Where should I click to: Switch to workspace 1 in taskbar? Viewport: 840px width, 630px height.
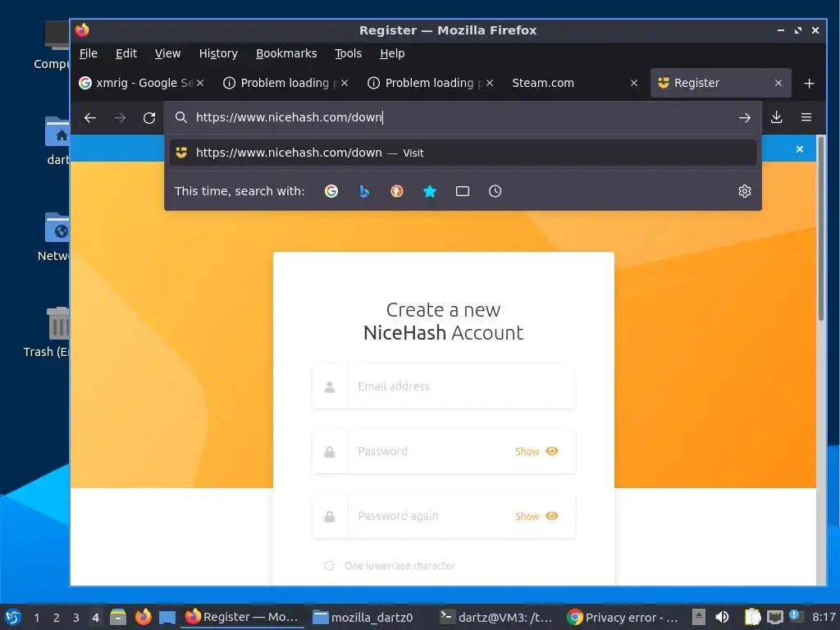(36, 618)
